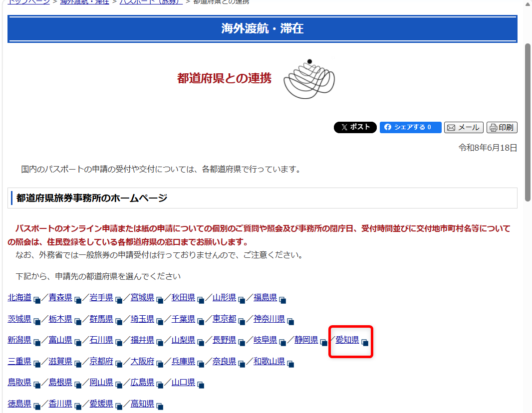The height and width of the screenshot is (413, 532).
Task: Select the 広島県 link
Action: pyautogui.click(x=143, y=382)
